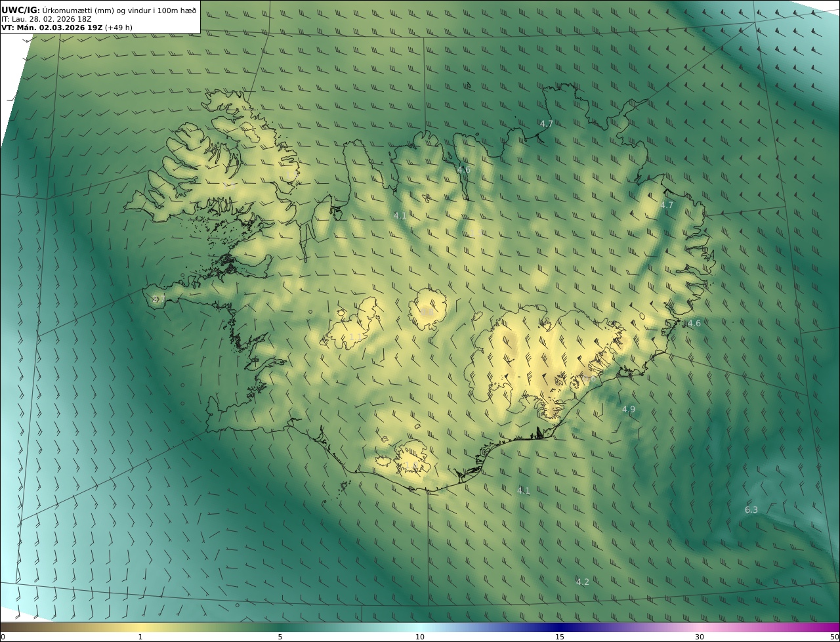The image size is (840, 642).
Task: Click the 4.2 value label in the southern ocean
Action: pyautogui.click(x=583, y=582)
